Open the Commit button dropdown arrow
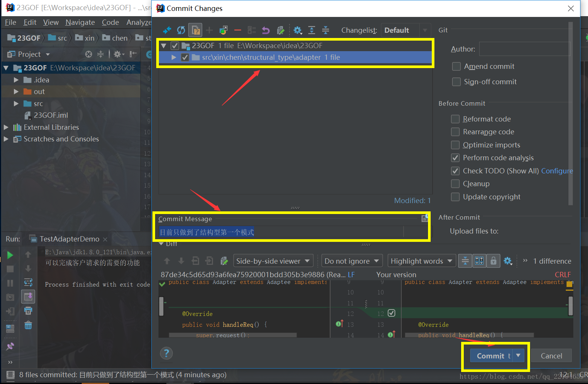This screenshot has width=588, height=384. (518, 355)
